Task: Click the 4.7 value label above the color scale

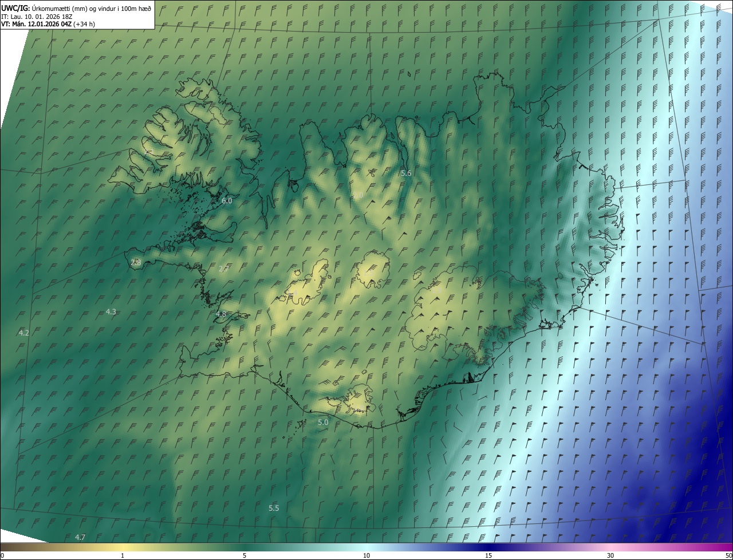Action: click(x=80, y=537)
